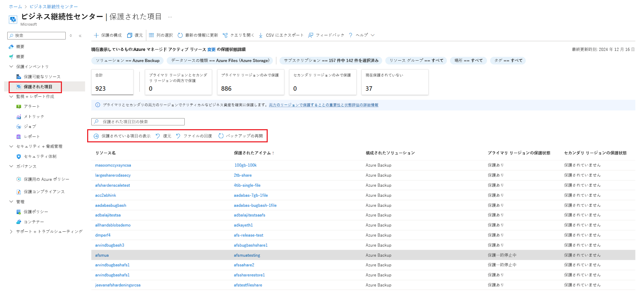
Task: Collapse the sidebar with double-chevron icon
Action: click(80, 36)
